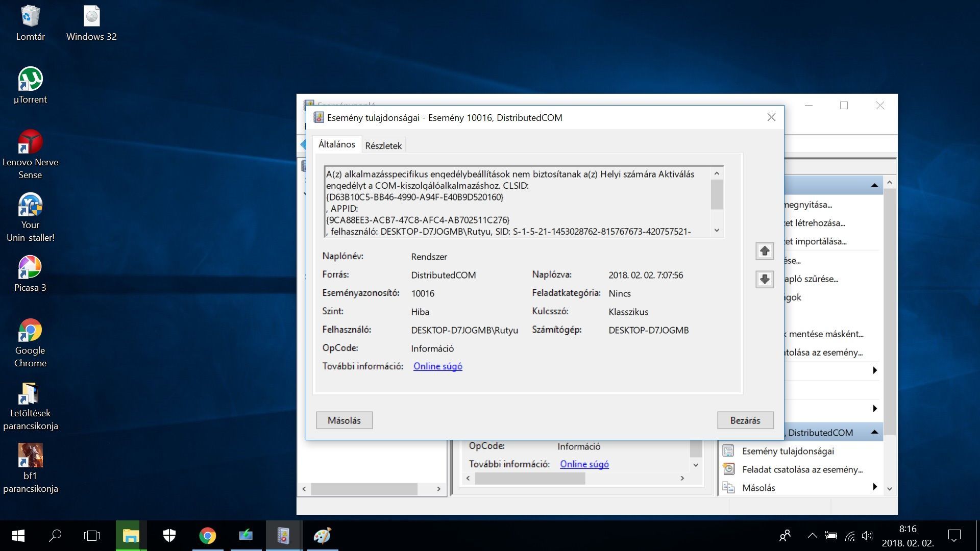Click the Bezárás button

click(745, 420)
